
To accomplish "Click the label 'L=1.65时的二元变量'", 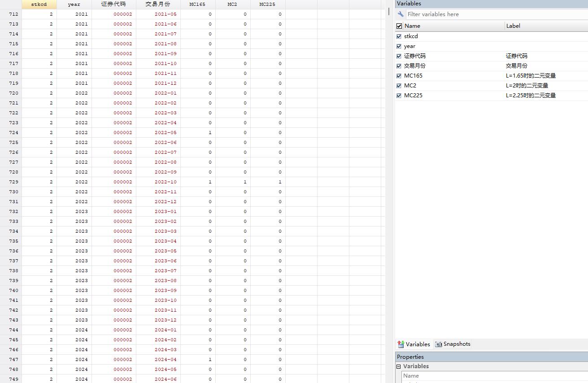I will tap(531, 76).
